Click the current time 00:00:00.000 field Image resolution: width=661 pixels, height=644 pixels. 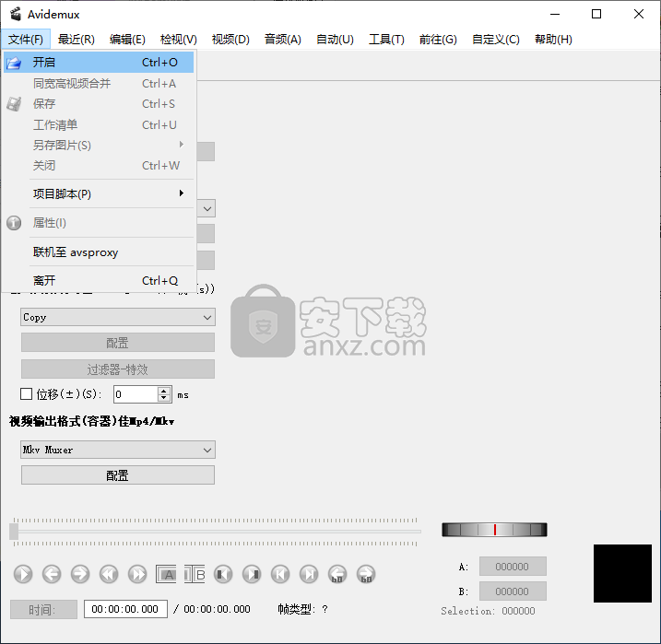pyautogui.click(x=125, y=609)
